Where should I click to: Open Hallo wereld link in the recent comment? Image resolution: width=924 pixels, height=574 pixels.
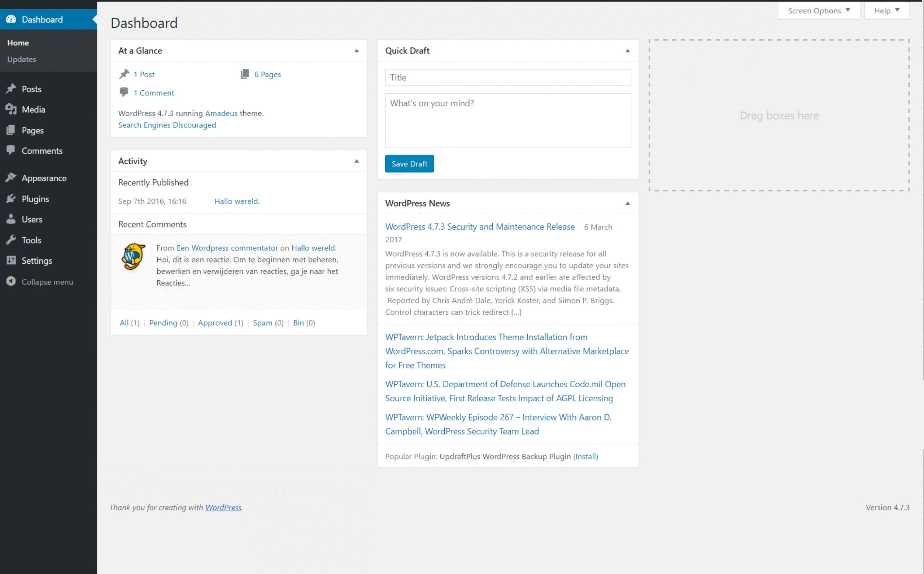tap(314, 248)
